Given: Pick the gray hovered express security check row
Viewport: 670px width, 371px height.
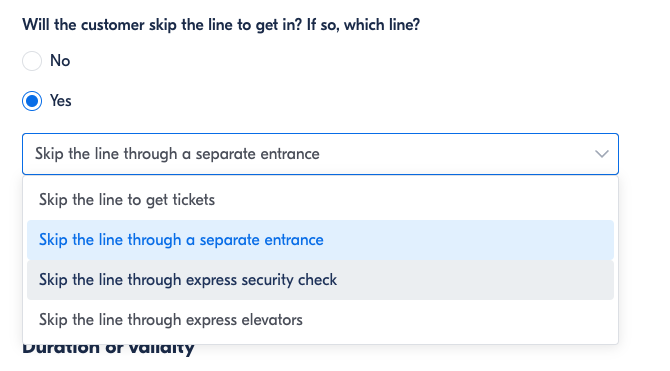Looking at the screenshot, I should (320, 280).
